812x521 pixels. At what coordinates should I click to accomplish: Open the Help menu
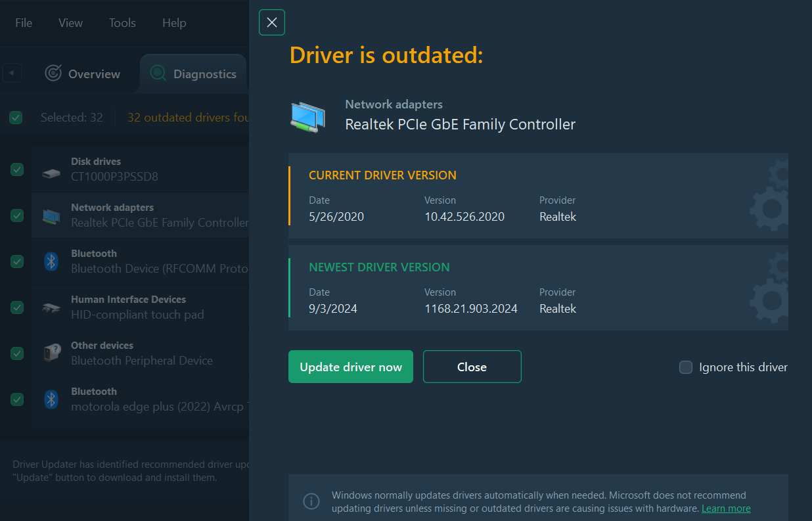click(174, 23)
